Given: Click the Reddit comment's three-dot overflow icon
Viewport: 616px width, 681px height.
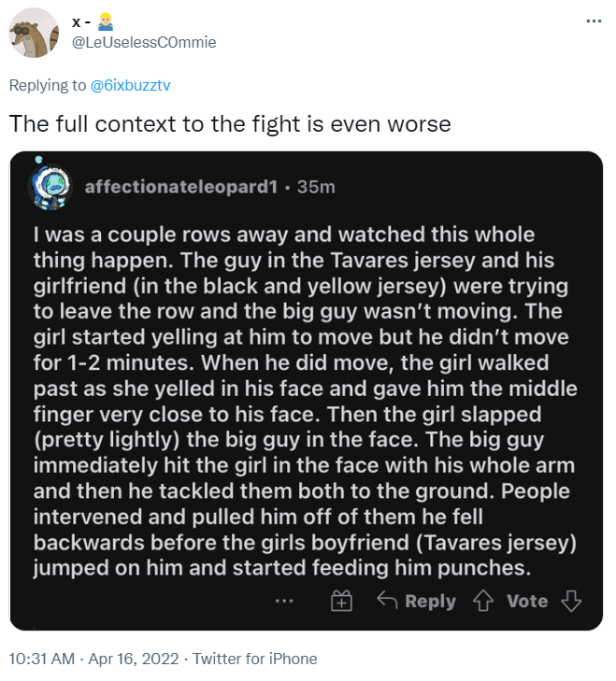Looking at the screenshot, I should click(x=284, y=601).
